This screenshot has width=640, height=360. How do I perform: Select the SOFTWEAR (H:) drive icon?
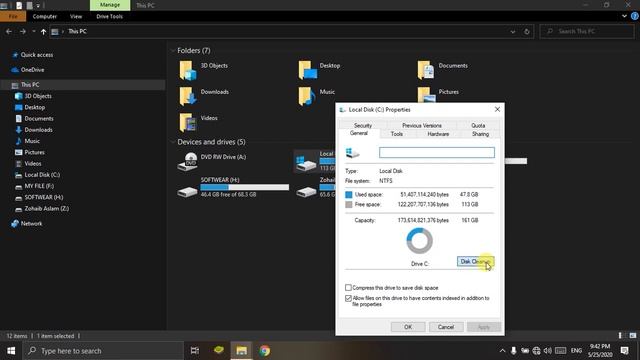[x=188, y=191]
